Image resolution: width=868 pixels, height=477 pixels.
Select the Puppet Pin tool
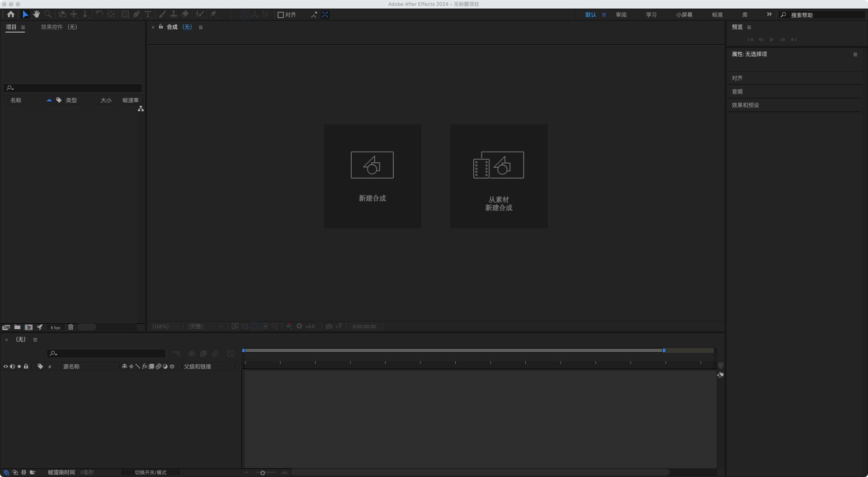[x=213, y=14]
